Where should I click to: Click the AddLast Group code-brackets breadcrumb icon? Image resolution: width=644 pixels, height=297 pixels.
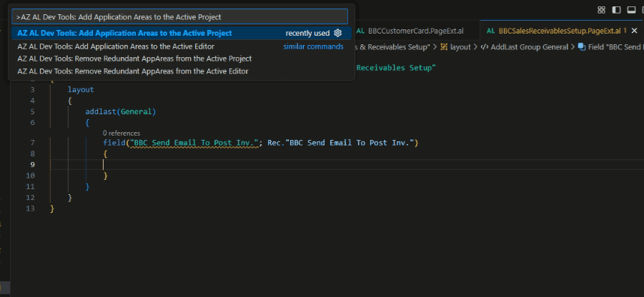coord(484,47)
